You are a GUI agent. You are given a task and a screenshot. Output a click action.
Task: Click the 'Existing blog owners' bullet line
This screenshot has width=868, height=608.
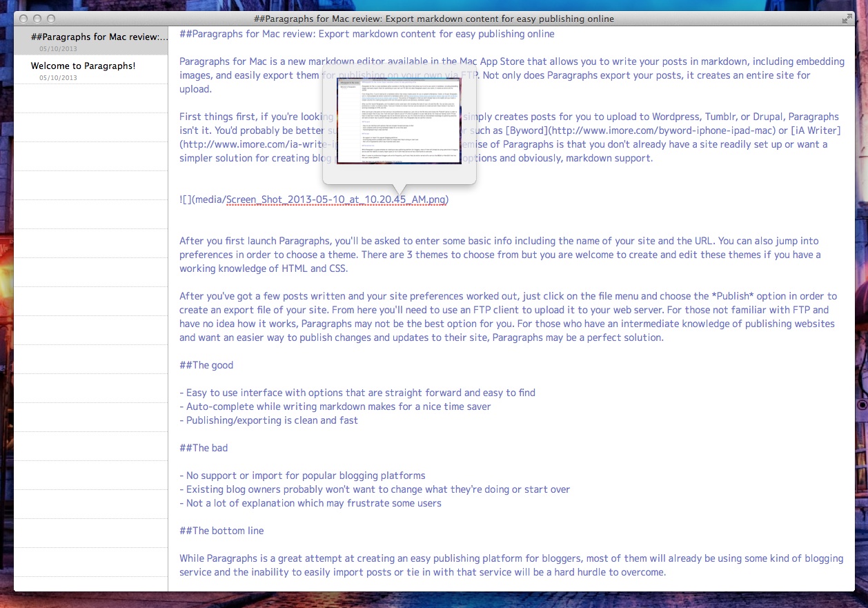coord(375,489)
